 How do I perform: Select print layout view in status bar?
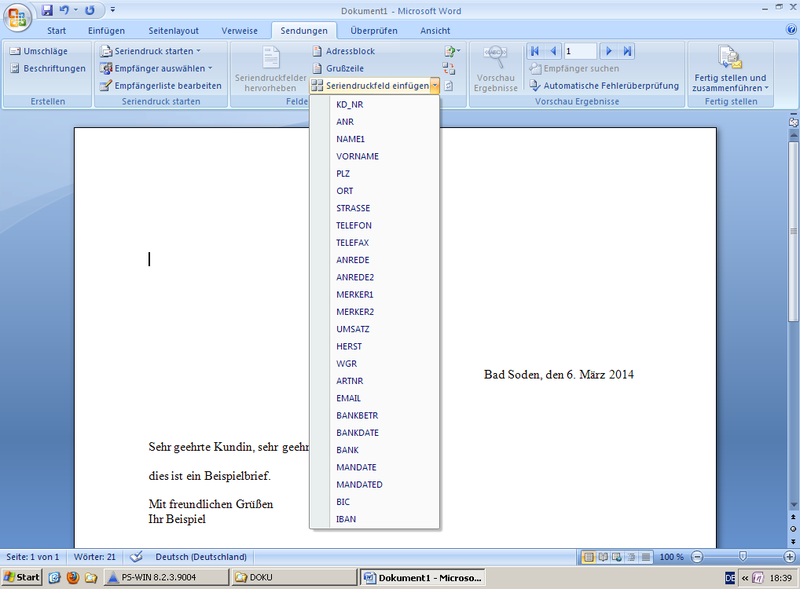(x=588, y=557)
